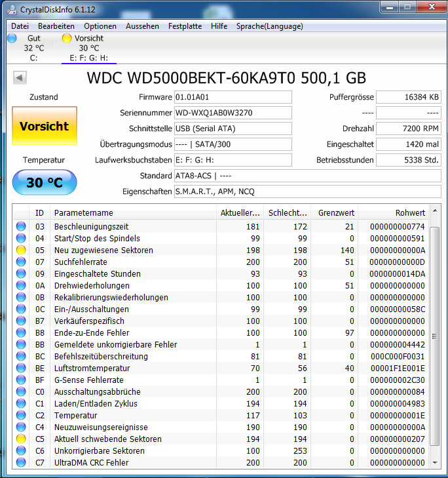Open the Festplatte menu
Viewport: 448px width, 478px height.
click(x=185, y=26)
